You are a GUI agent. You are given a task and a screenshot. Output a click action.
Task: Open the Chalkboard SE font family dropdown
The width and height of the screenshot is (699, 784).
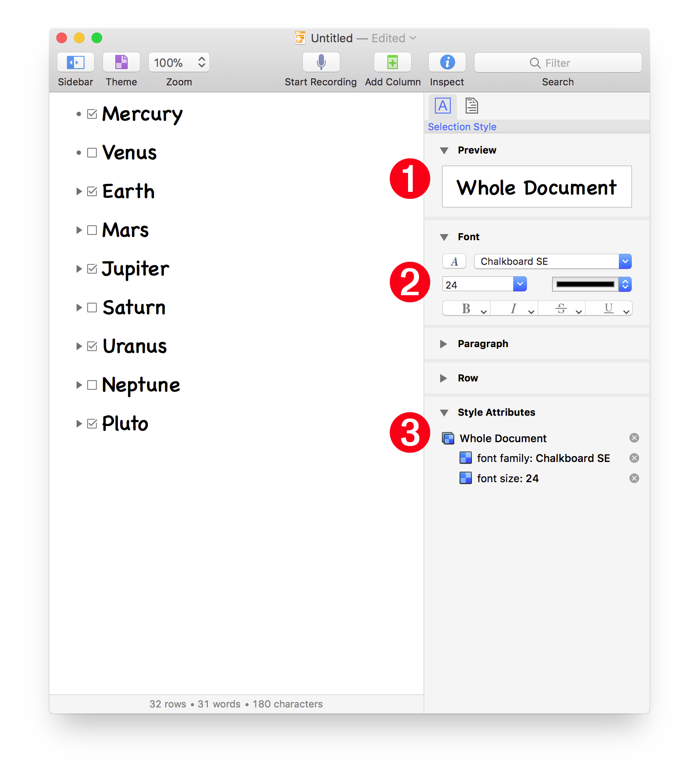coord(552,262)
